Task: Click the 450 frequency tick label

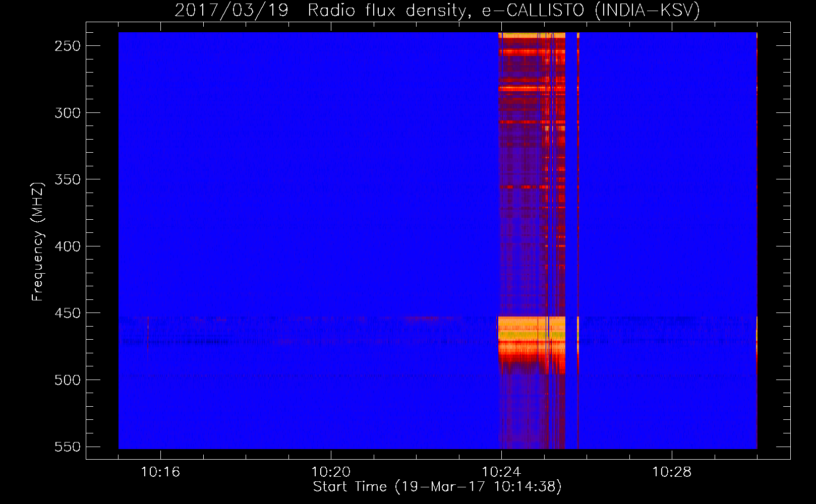Action: (68, 313)
